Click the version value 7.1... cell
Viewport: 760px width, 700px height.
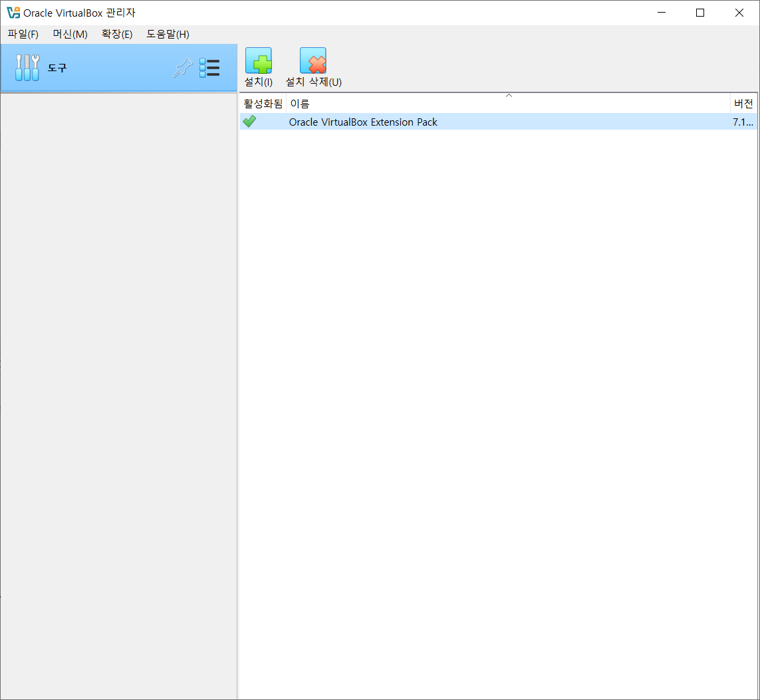(743, 122)
